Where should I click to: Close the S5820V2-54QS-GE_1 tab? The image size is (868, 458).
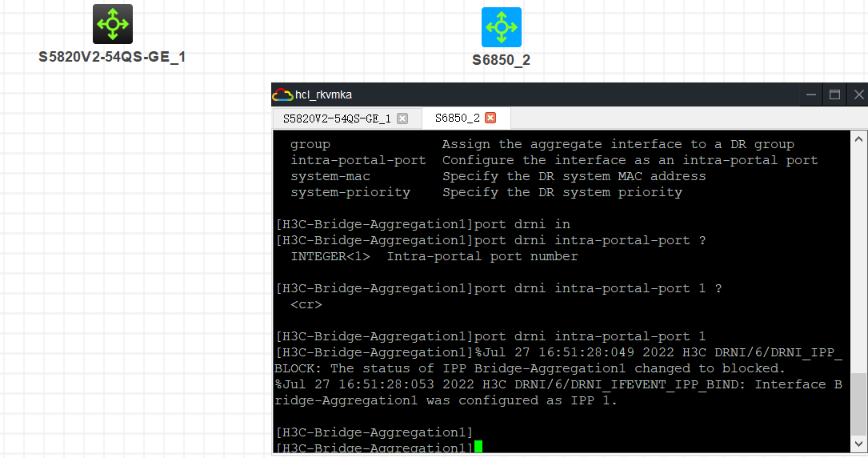(402, 119)
